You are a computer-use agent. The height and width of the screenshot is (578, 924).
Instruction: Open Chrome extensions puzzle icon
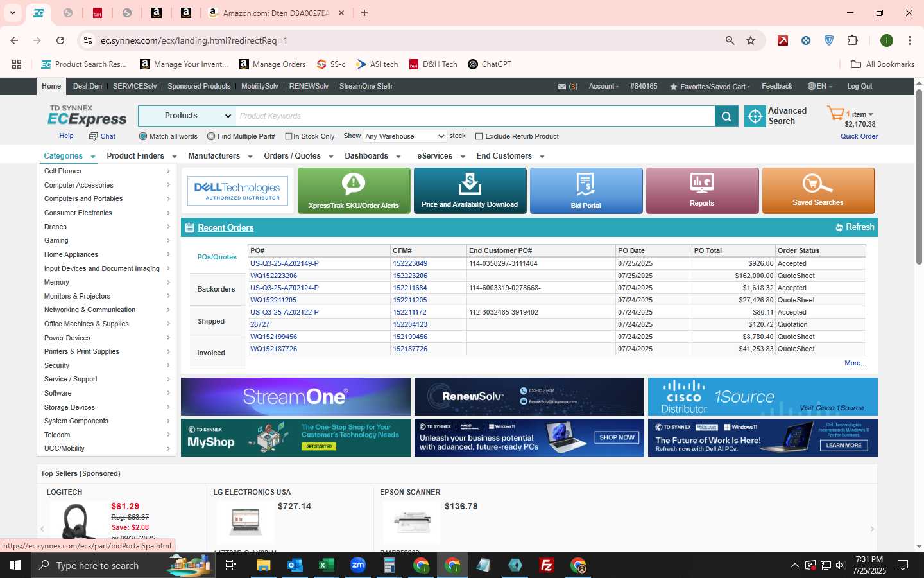(x=852, y=40)
